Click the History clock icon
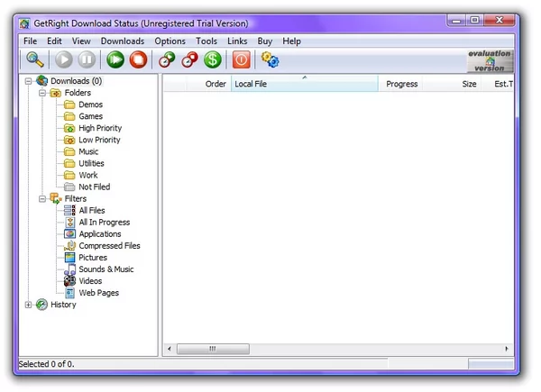The height and width of the screenshot is (392, 541). click(41, 305)
